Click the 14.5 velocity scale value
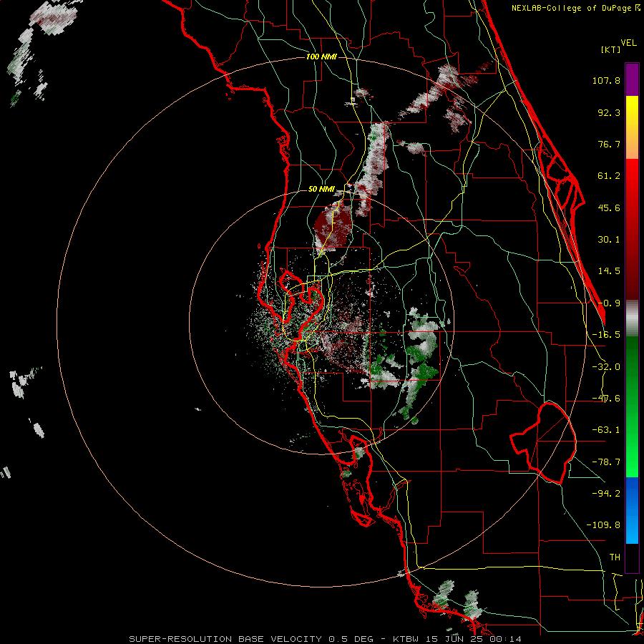 coord(609,271)
